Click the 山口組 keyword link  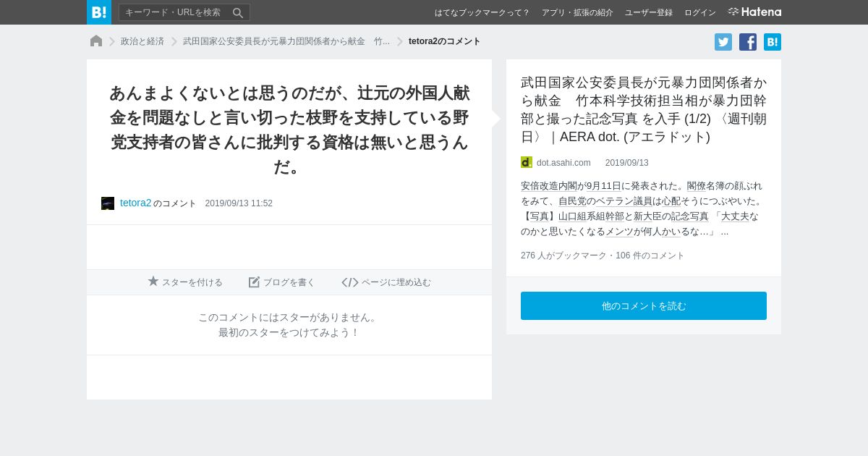(573, 216)
